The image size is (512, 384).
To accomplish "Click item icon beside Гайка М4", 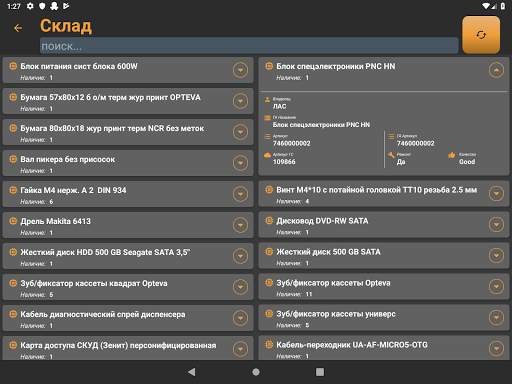I will click(x=13, y=190).
